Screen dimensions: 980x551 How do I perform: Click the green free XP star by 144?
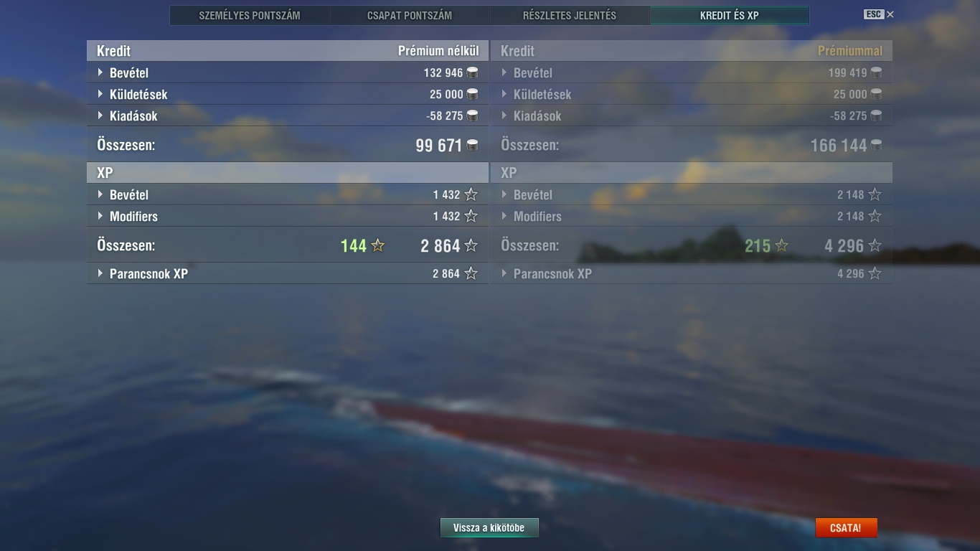coord(378,246)
